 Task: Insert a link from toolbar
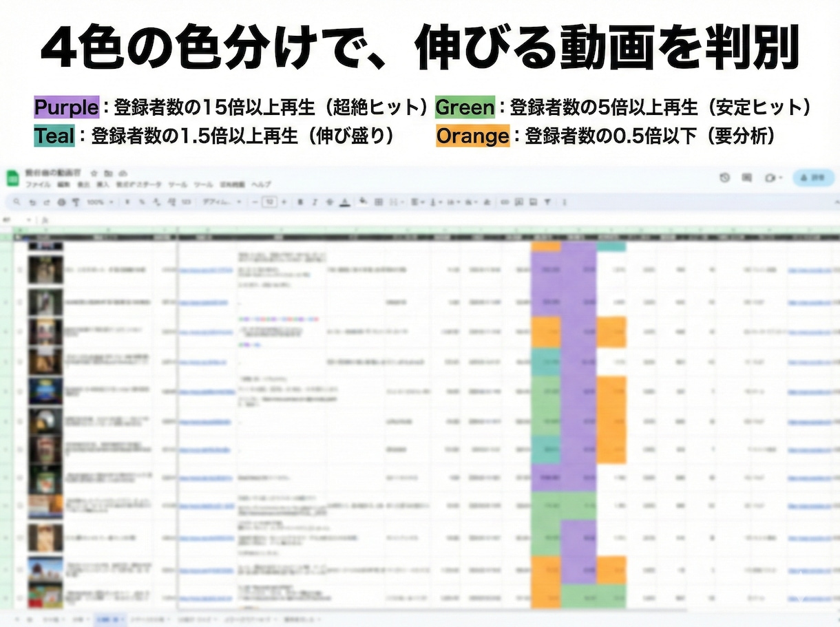point(504,202)
